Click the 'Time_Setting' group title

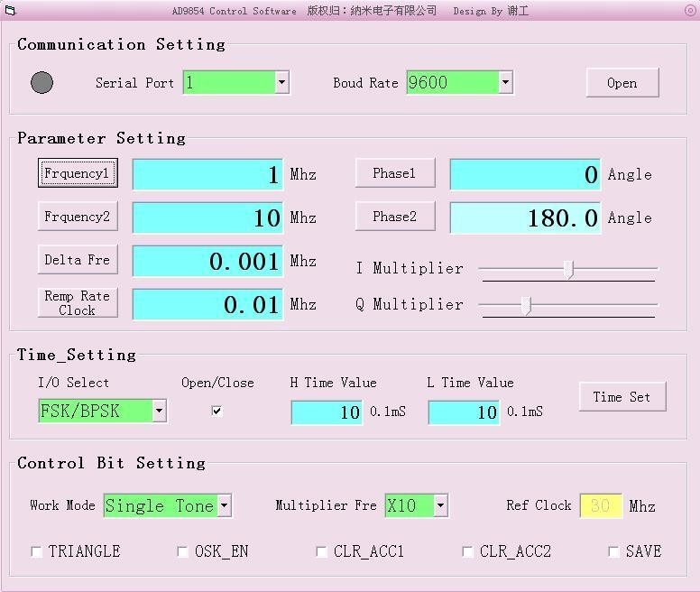[x=77, y=355]
